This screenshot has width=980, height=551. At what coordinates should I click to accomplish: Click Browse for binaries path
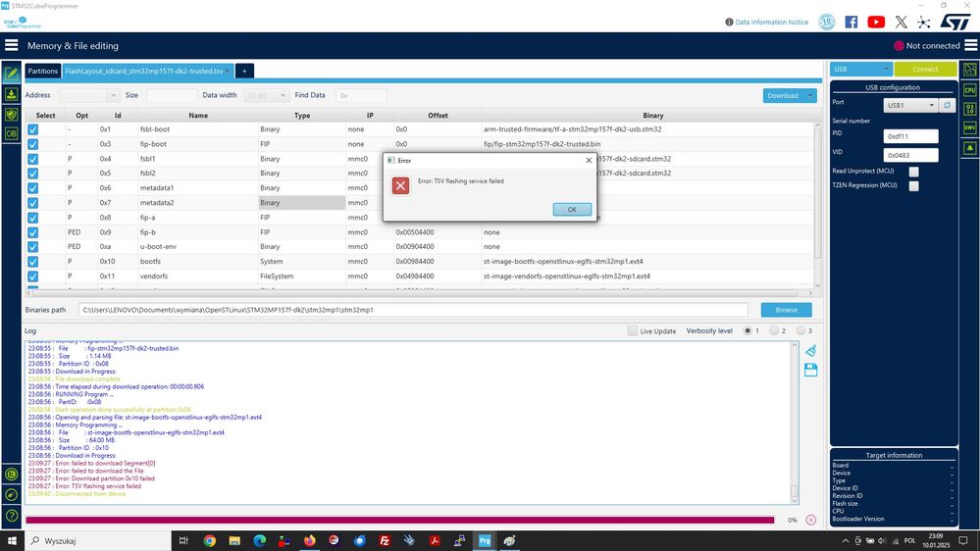point(786,310)
